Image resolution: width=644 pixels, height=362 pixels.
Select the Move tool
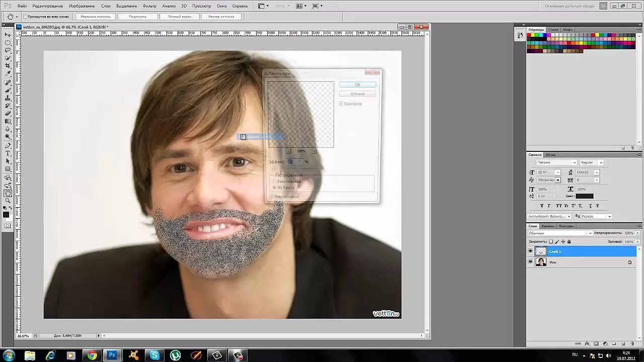8,34
